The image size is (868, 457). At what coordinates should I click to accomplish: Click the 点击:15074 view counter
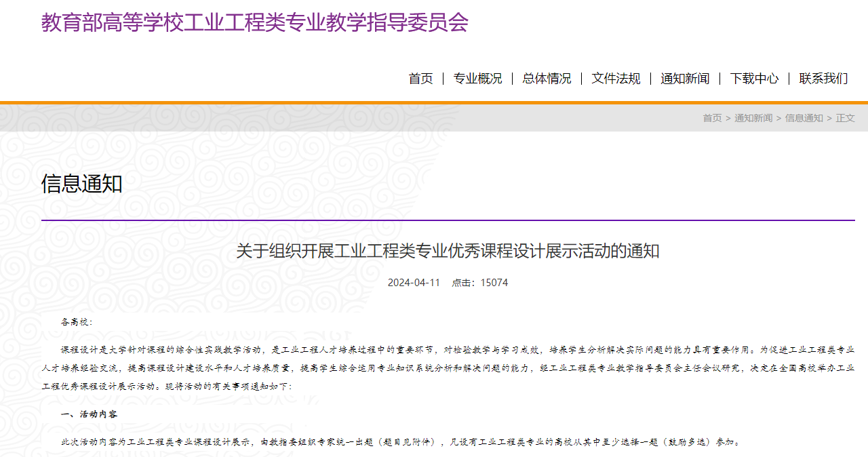click(480, 283)
